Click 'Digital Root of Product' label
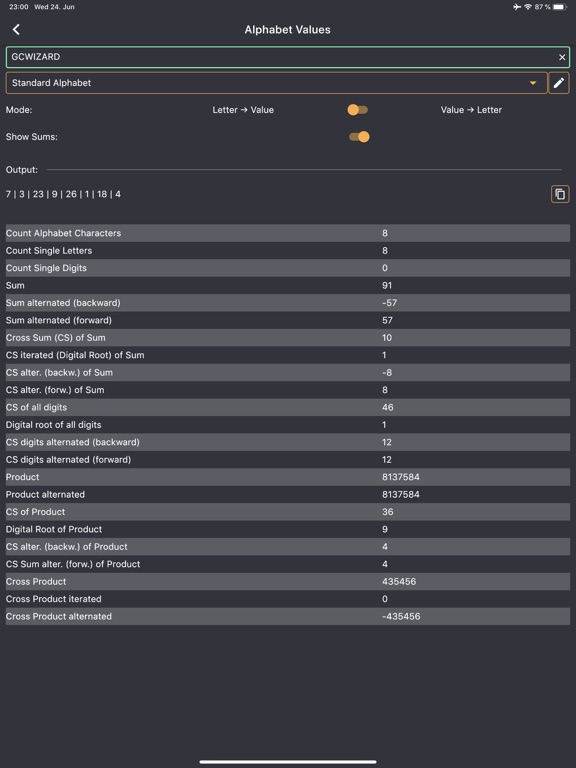 54,529
